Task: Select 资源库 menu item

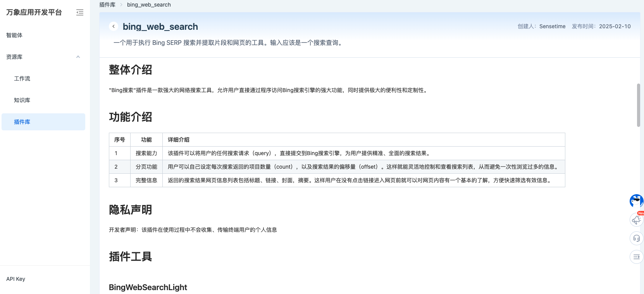Action: pyautogui.click(x=14, y=57)
